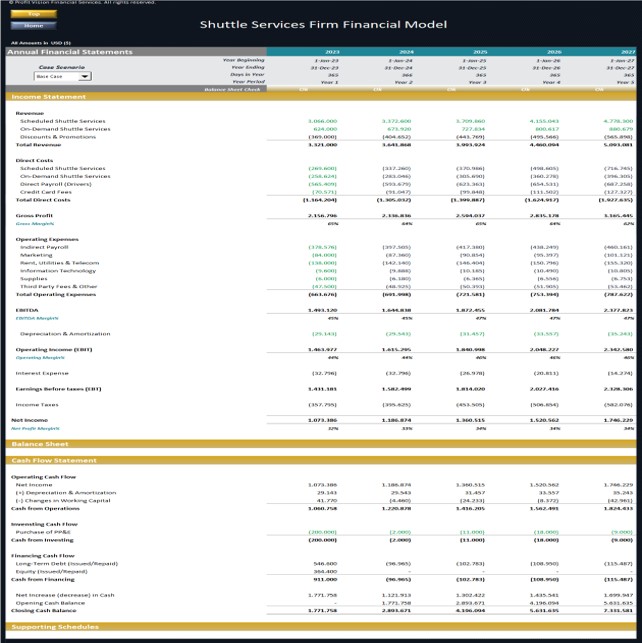Select the 2025 year column header
Screen dimensions: 642x643
coord(480,52)
